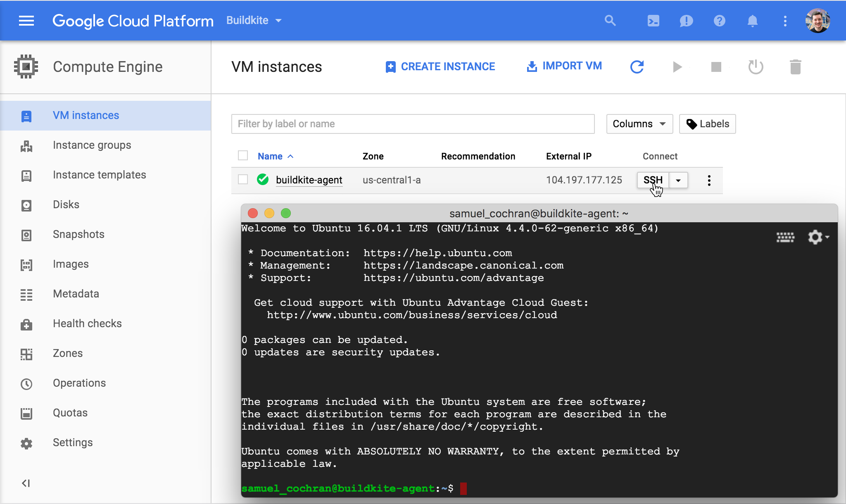The image size is (846, 504).
Task: Click the Stop instance square icon
Action: pos(716,67)
